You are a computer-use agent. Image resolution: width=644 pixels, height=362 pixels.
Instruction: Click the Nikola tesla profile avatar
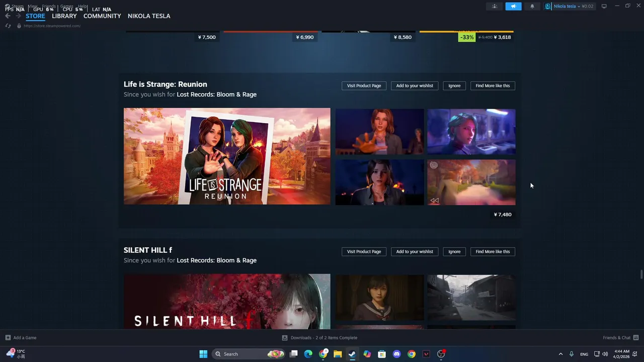(548, 6)
